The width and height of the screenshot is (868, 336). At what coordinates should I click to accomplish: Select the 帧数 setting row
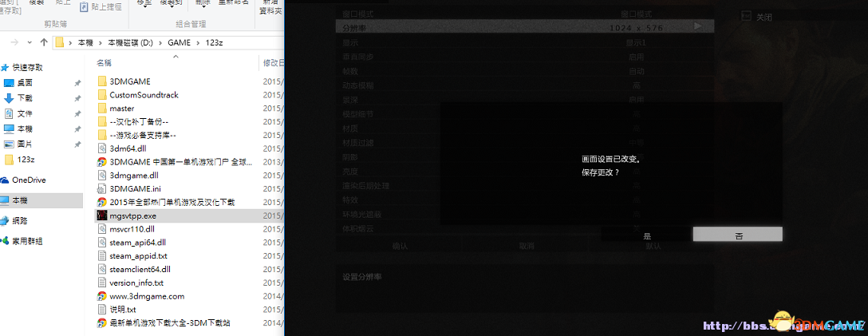525,71
